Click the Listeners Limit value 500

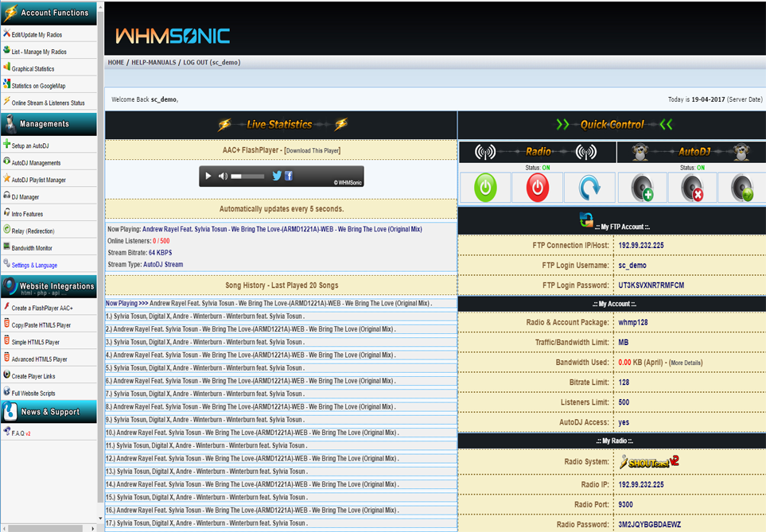click(x=624, y=402)
